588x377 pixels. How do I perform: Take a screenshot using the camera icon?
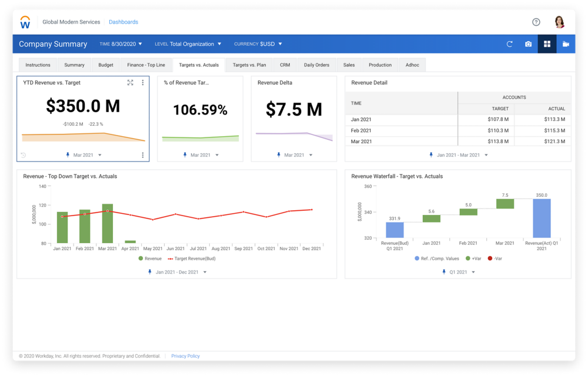click(528, 44)
